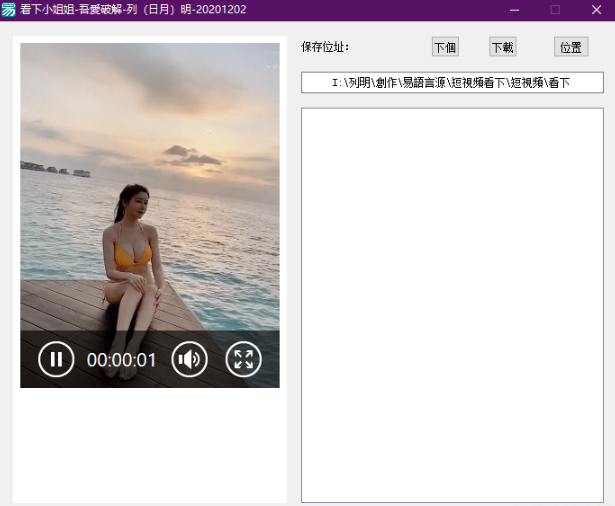615x506 pixels.
Task: Click the control bar gap between time and speaker
Action: [165, 360]
